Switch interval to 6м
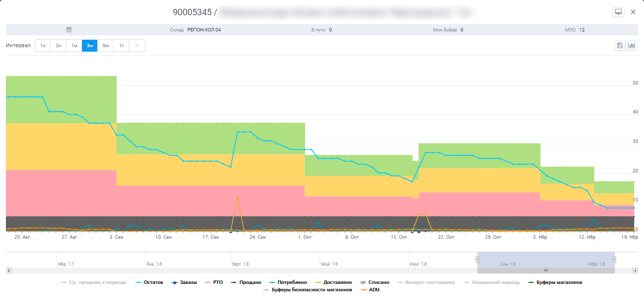 coord(106,46)
